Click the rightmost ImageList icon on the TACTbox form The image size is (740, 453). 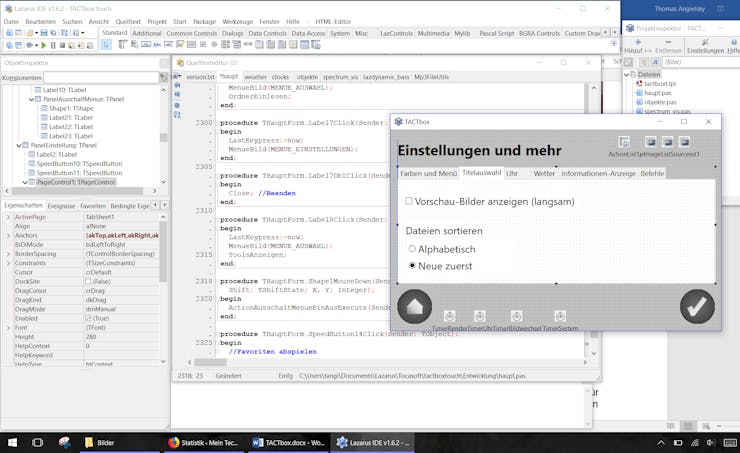685,142
